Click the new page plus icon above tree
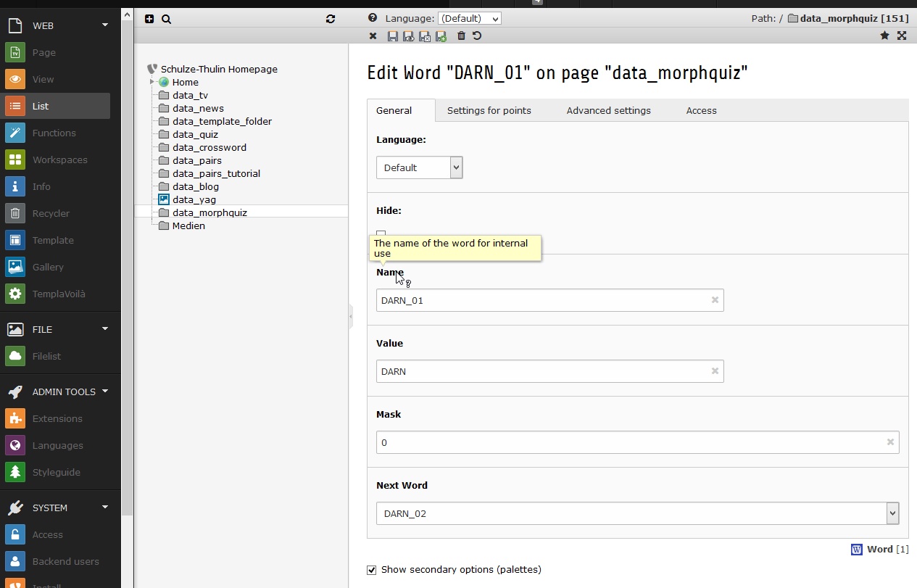 (x=149, y=19)
